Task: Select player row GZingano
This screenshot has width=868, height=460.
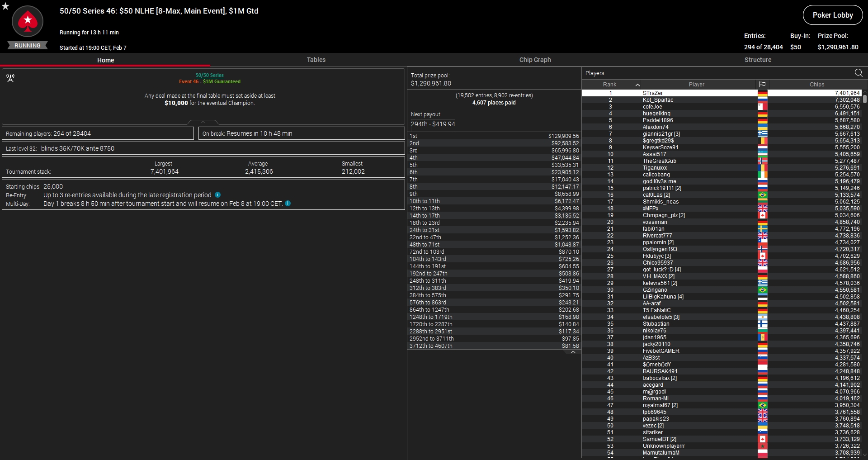Action: [x=722, y=290]
